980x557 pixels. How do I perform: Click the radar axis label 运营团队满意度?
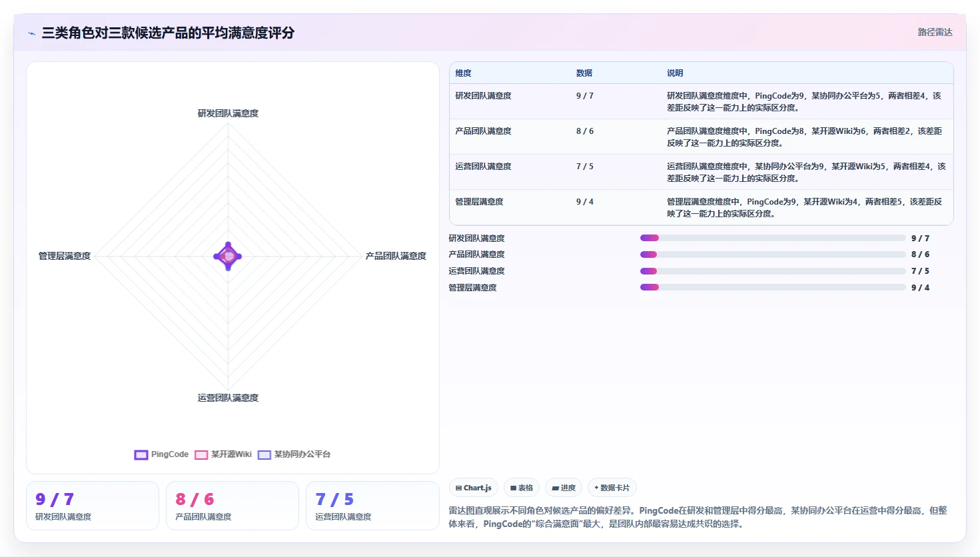click(x=228, y=398)
